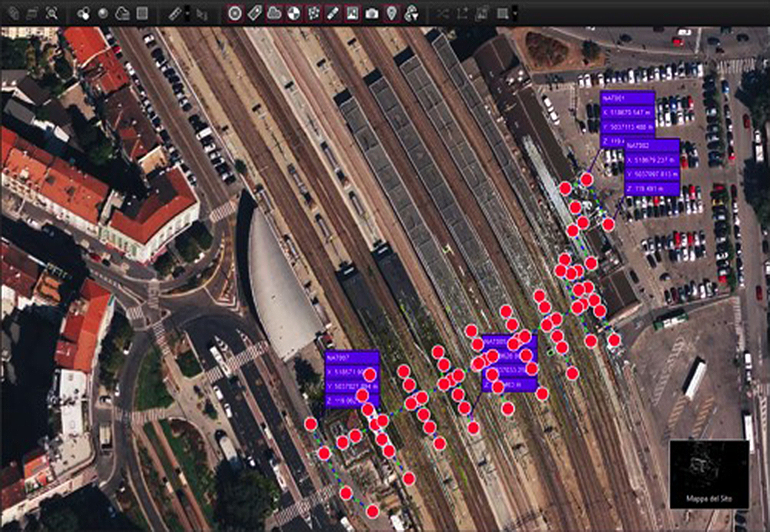Viewport: 770px width, 532px height.
Task: Click the NA7002 coordinate label
Action: [x=651, y=145]
